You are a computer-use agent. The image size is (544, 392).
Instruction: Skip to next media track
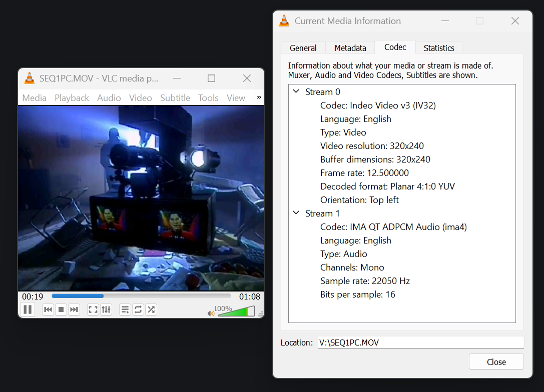pyautogui.click(x=74, y=310)
